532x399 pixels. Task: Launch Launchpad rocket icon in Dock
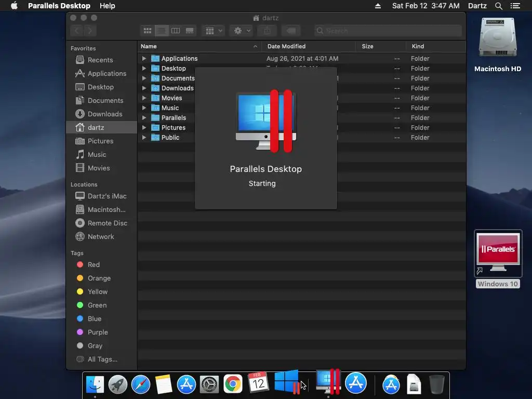click(118, 384)
